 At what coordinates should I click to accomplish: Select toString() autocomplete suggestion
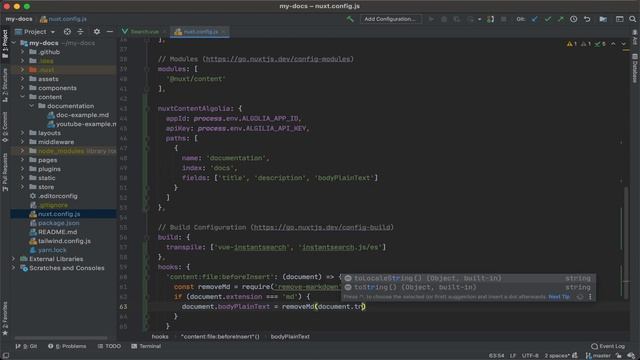pyautogui.click(x=469, y=287)
